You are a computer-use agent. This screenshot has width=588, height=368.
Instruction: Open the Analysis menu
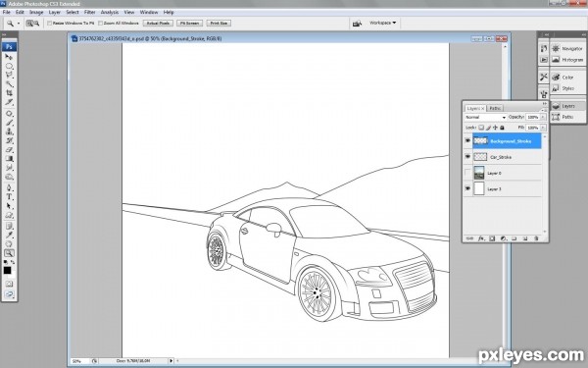[110, 13]
